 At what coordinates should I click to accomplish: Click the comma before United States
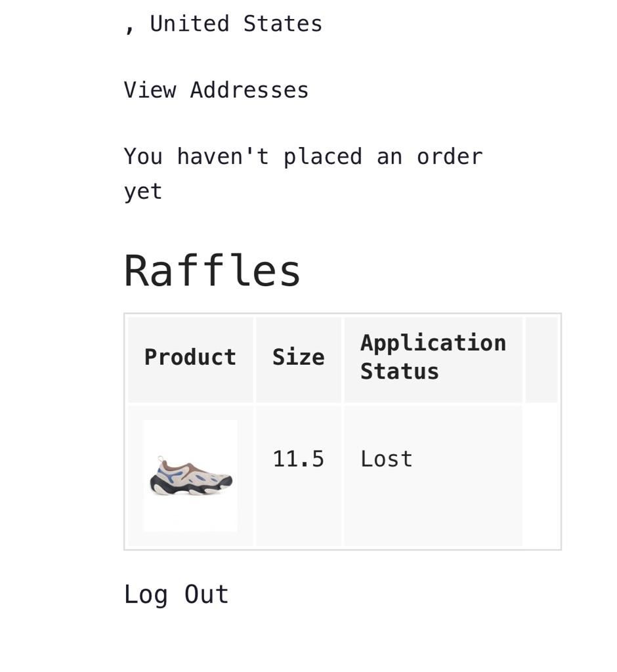click(x=130, y=28)
